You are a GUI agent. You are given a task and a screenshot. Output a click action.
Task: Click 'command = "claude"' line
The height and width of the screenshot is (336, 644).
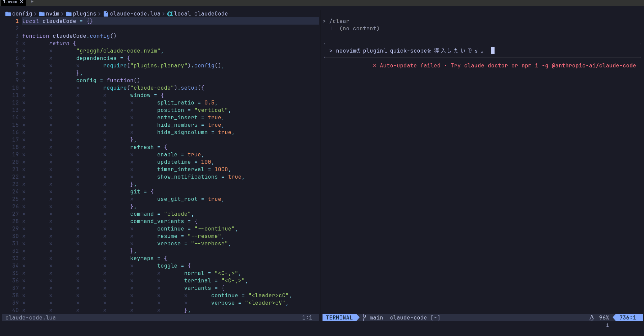(x=161, y=214)
